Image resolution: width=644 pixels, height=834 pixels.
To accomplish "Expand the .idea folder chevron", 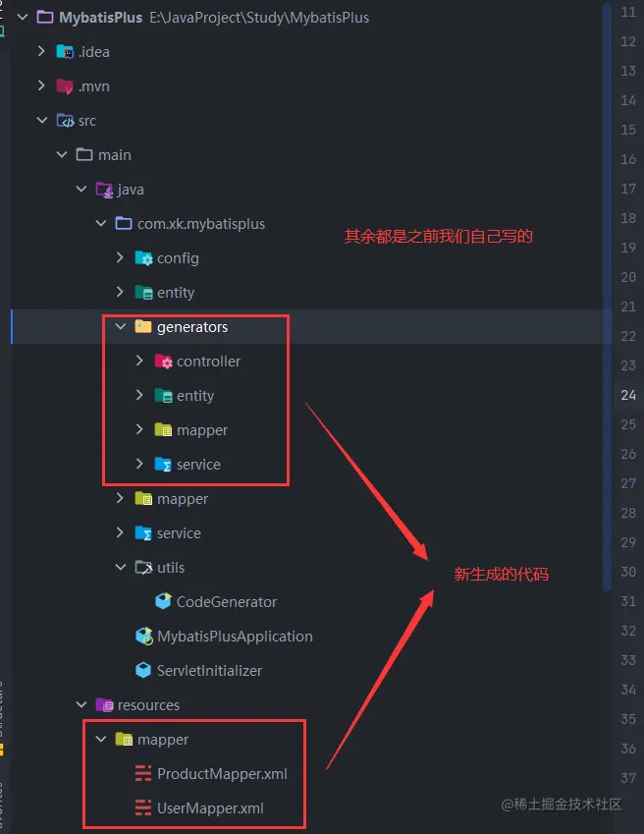I will (x=41, y=51).
